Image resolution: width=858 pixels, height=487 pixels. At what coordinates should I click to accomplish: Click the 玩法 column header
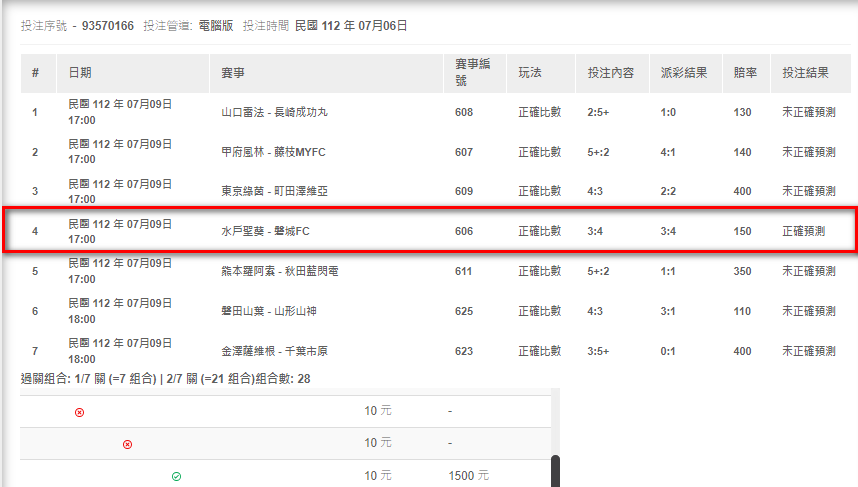tap(530, 73)
